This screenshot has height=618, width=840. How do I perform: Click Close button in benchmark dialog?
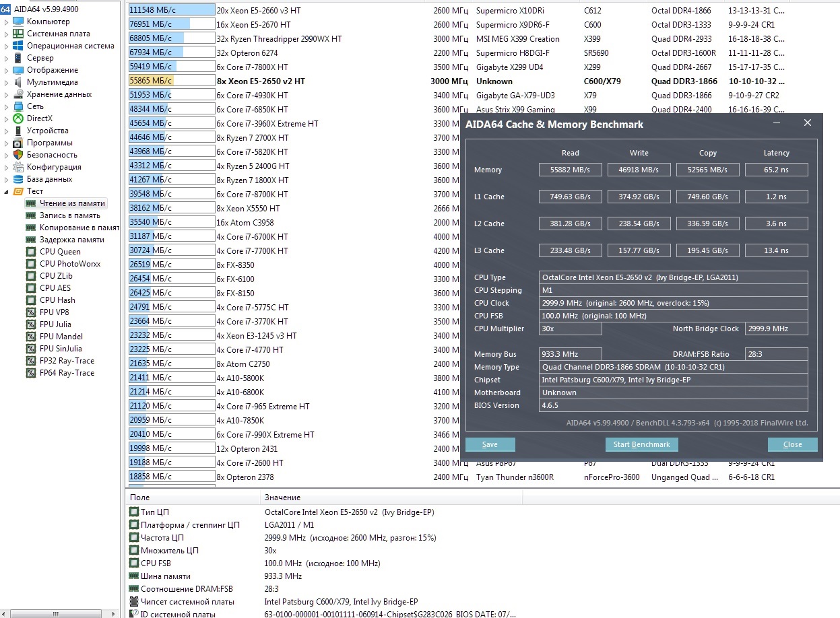[793, 444]
